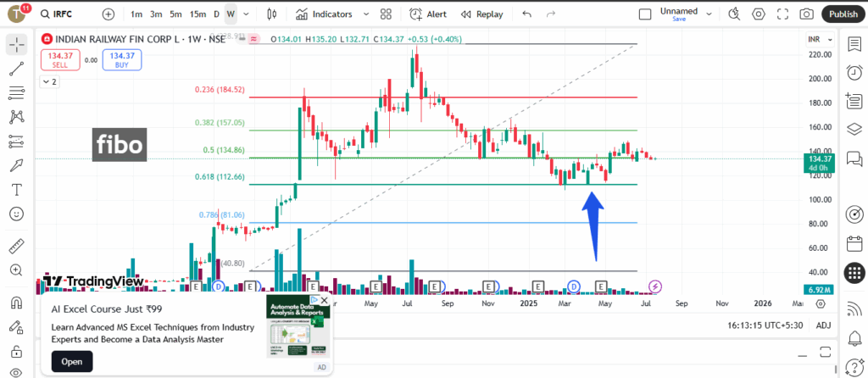The width and height of the screenshot is (868, 378).
Task: Undo the last chart action
Action: 526,14
